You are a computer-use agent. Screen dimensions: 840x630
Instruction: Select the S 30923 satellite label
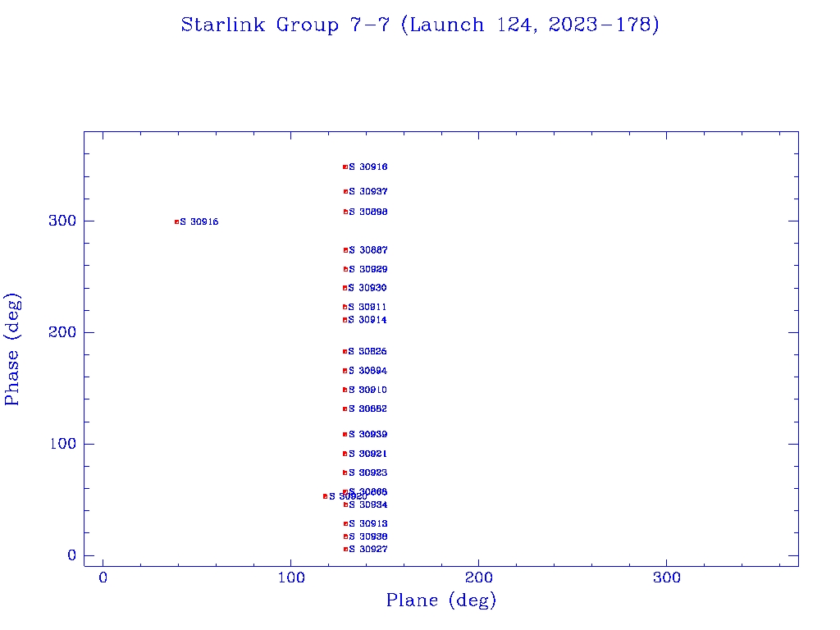368,472
